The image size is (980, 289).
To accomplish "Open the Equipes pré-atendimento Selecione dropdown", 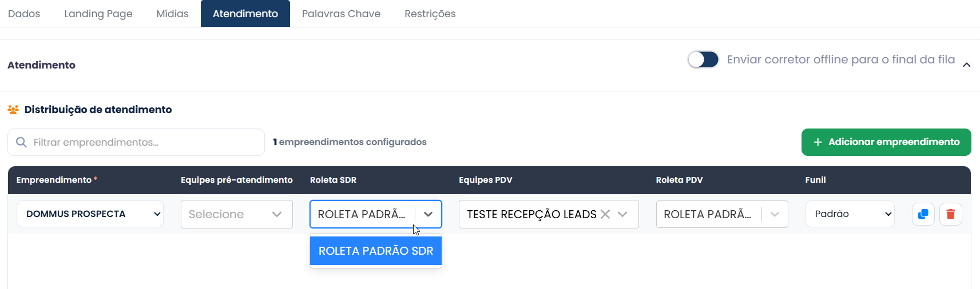I will (x=237, y=214).
